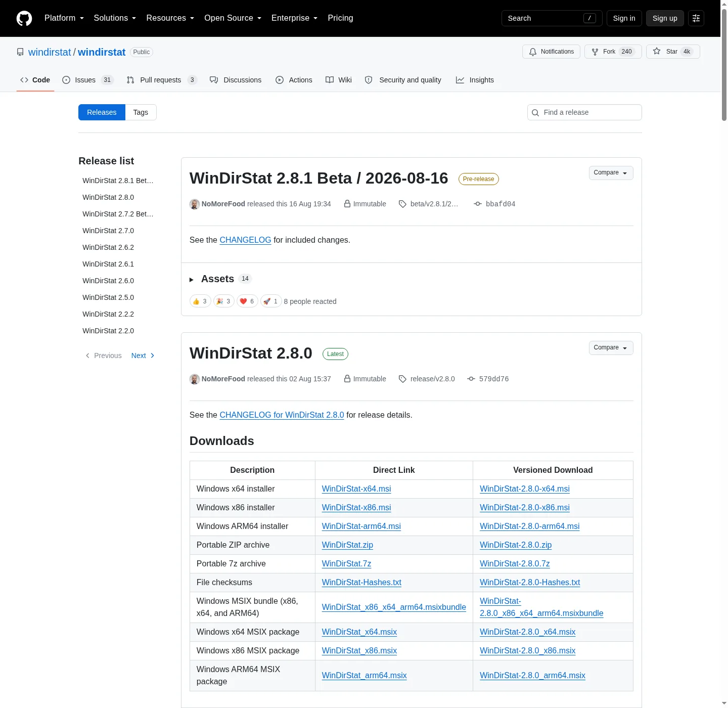Download WinDirStat.zip portable archive

tap(347, 545)
